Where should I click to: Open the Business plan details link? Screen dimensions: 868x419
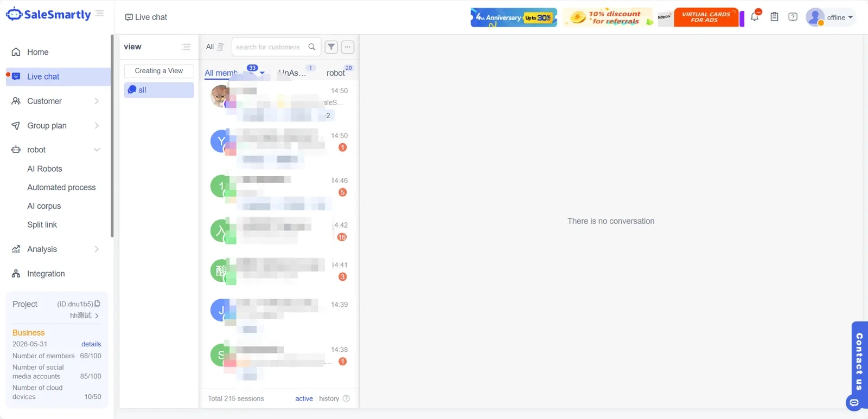tap(91, 344)
